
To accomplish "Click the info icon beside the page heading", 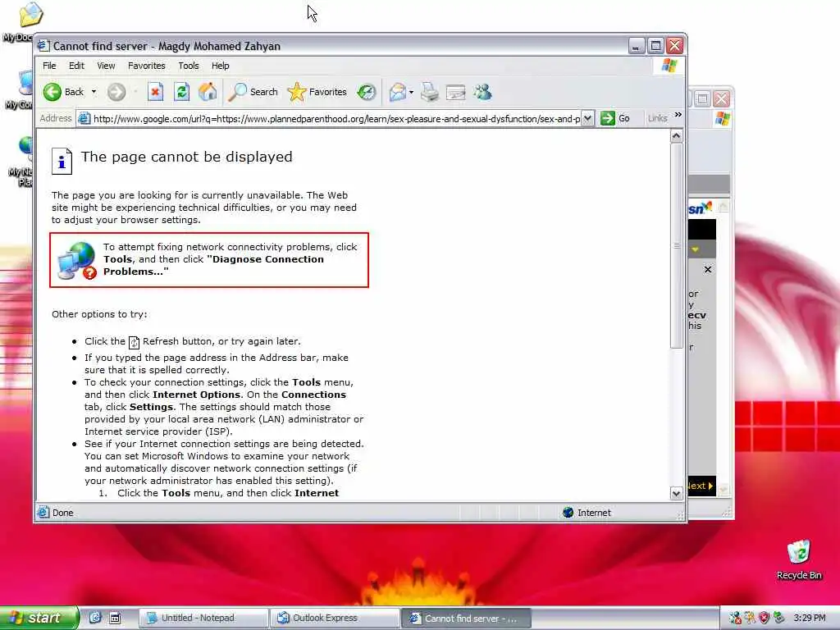I will 62,161.
